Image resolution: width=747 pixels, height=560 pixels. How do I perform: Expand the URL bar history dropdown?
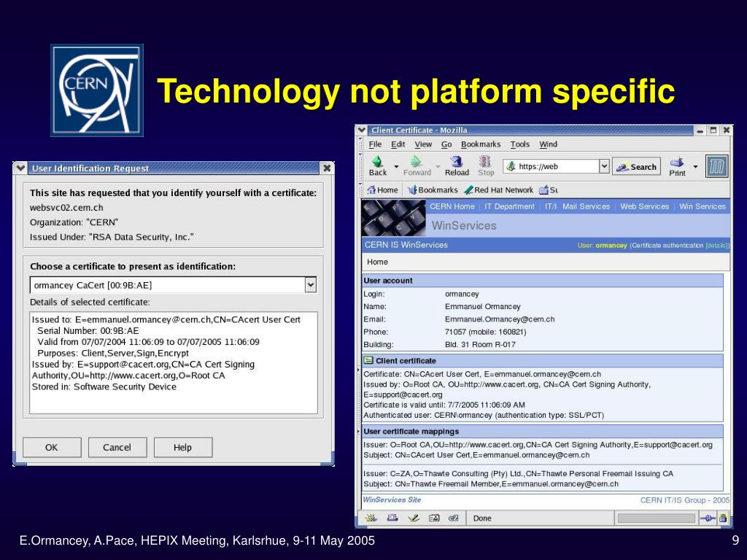click(x=604, y=166)
